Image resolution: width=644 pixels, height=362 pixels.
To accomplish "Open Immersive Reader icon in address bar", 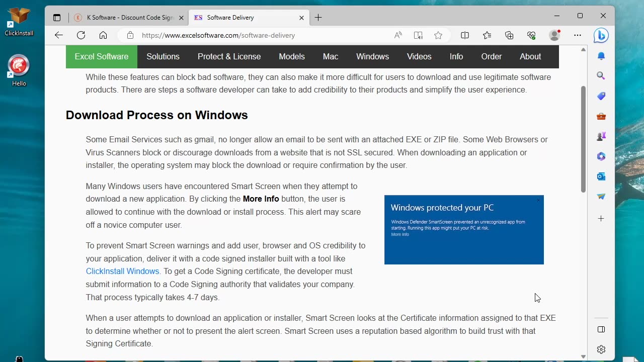I will [x=418, y=35].
